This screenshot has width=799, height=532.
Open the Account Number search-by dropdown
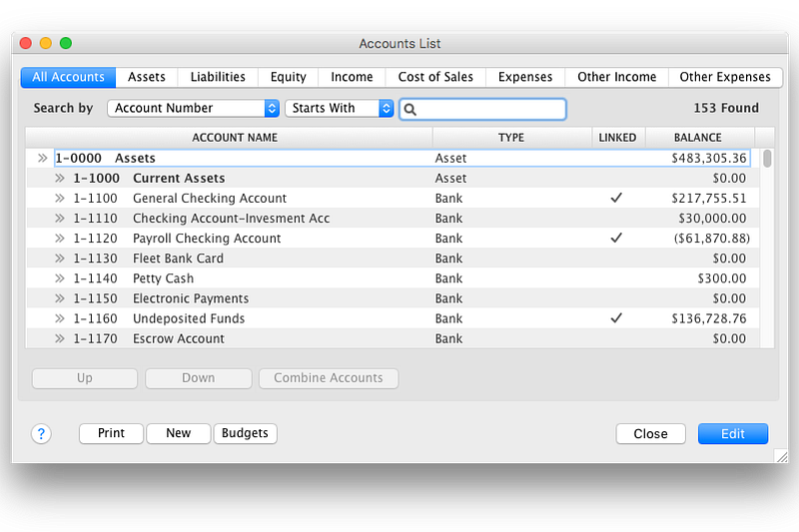pos(193,108)
